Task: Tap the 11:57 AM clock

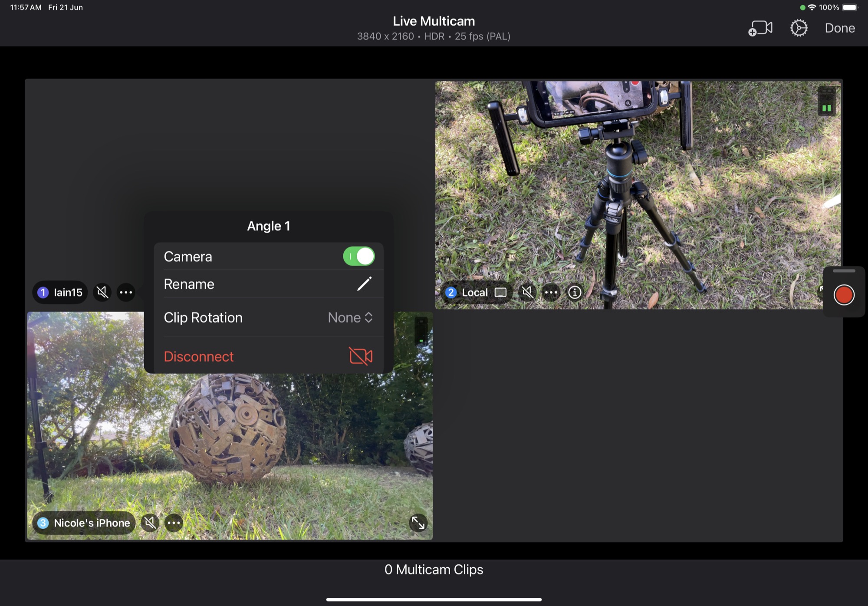Action: tap(26, 7)
